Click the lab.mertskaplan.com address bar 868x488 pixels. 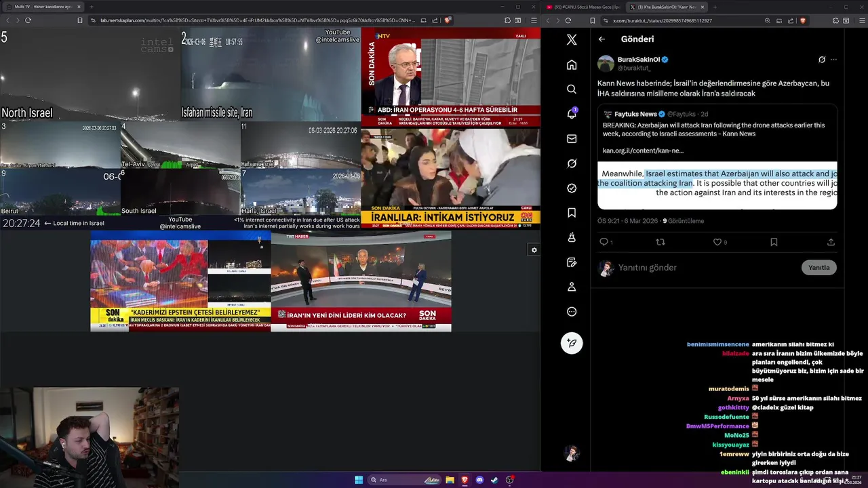(258, 20)
